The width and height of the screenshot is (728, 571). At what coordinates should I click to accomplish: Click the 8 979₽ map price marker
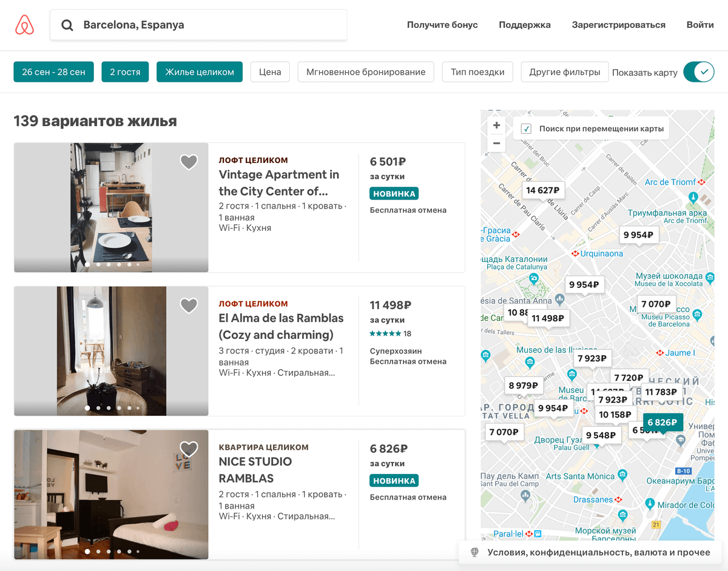point(524,386)
